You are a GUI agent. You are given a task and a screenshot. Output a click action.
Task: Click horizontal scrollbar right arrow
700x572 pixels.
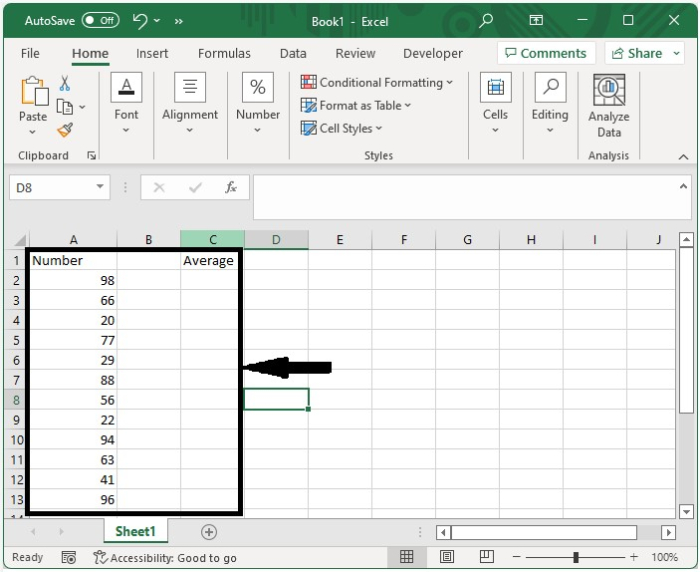[668, 532]
